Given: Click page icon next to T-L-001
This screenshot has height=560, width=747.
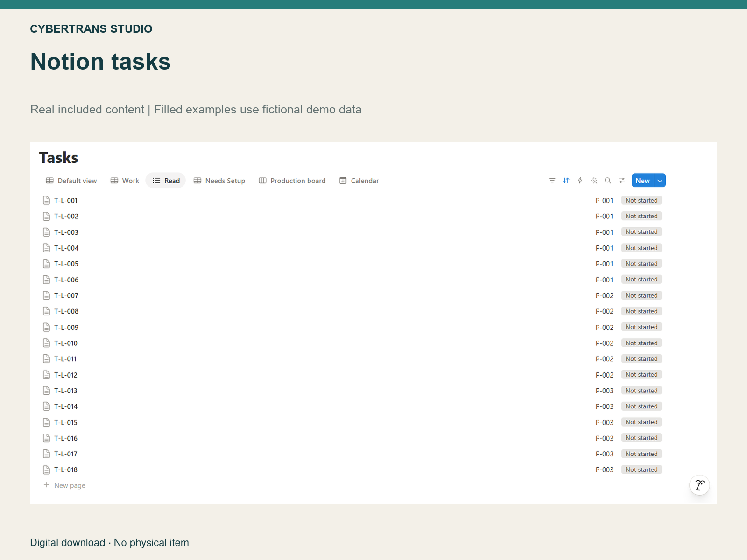Looking at the screenshot, I should (46, 200).
